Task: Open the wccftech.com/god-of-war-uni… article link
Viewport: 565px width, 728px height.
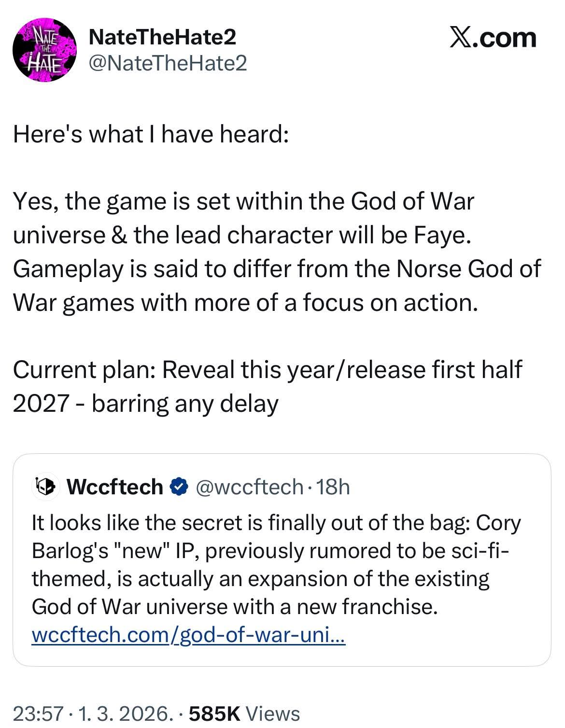Action: tap(188, 635)
